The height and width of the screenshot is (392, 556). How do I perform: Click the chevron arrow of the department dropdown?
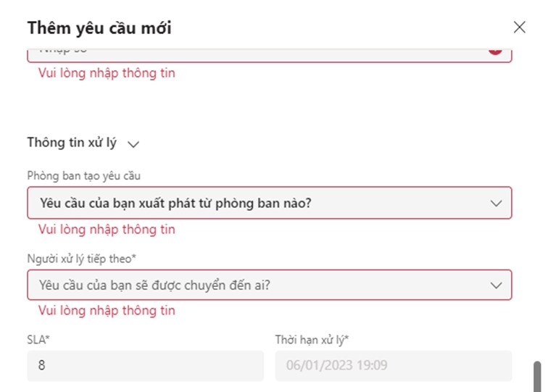[x=496, y=204]
